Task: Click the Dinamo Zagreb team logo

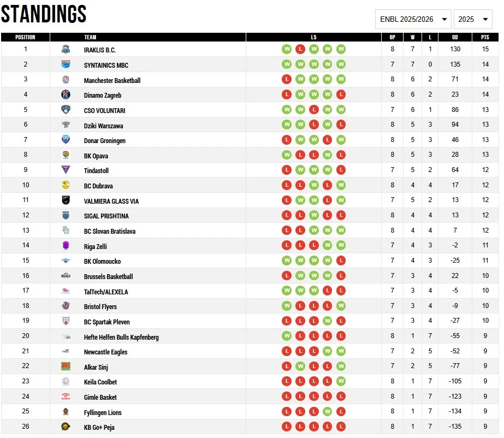Action: click(66, 94)
